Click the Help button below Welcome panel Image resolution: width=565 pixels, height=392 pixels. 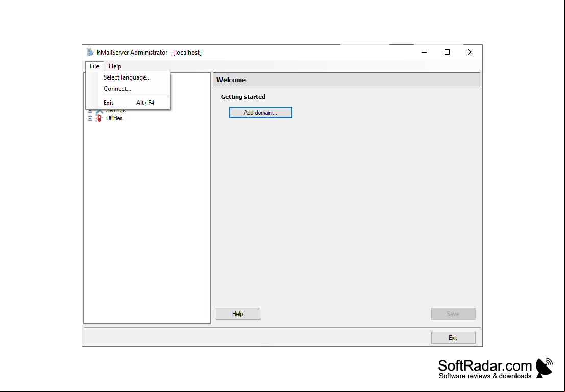(x=238, y=314)
